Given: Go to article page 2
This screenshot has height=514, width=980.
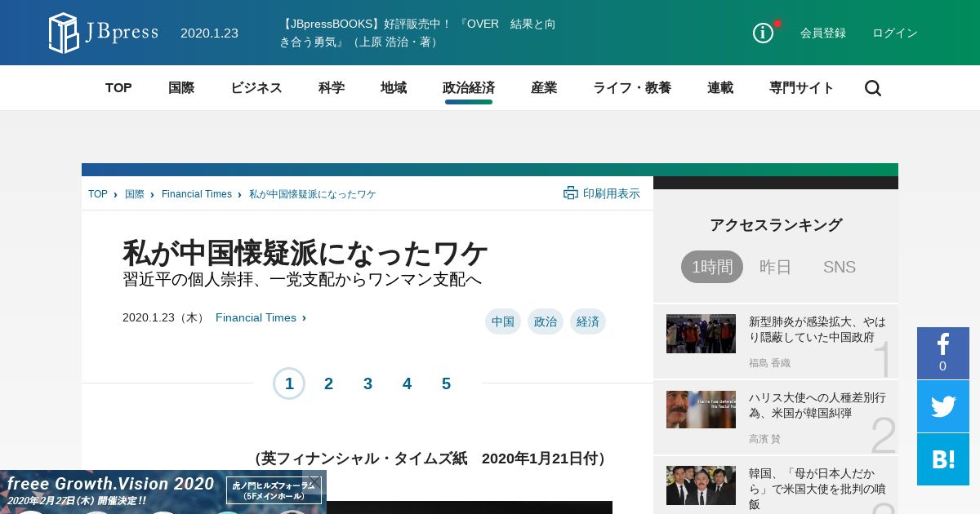Looking at the screenshot, I should (328, 383).
